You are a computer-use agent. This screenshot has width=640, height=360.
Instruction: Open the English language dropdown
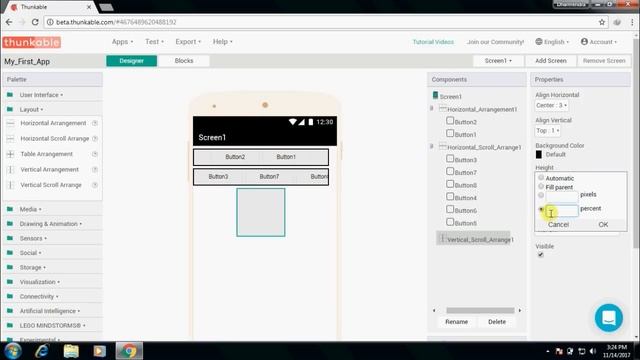552,42
